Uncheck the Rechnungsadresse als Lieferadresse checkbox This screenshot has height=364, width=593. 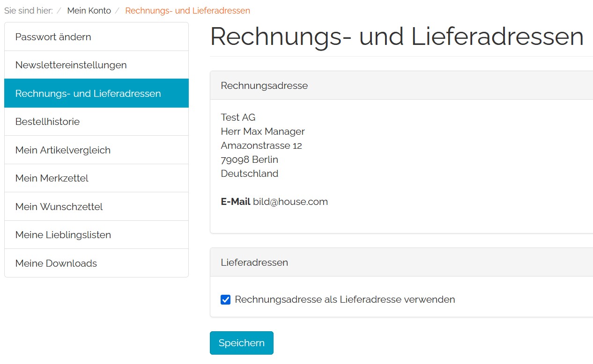226,299
